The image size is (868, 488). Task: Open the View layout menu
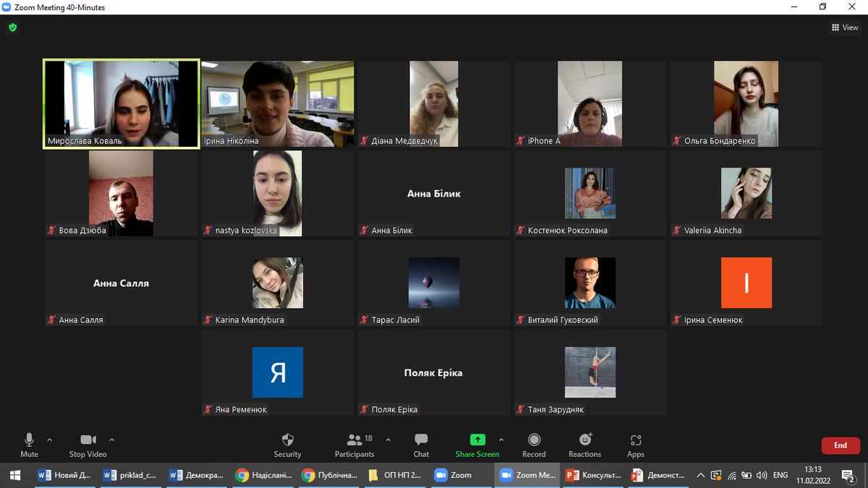[x=845, y=27]
